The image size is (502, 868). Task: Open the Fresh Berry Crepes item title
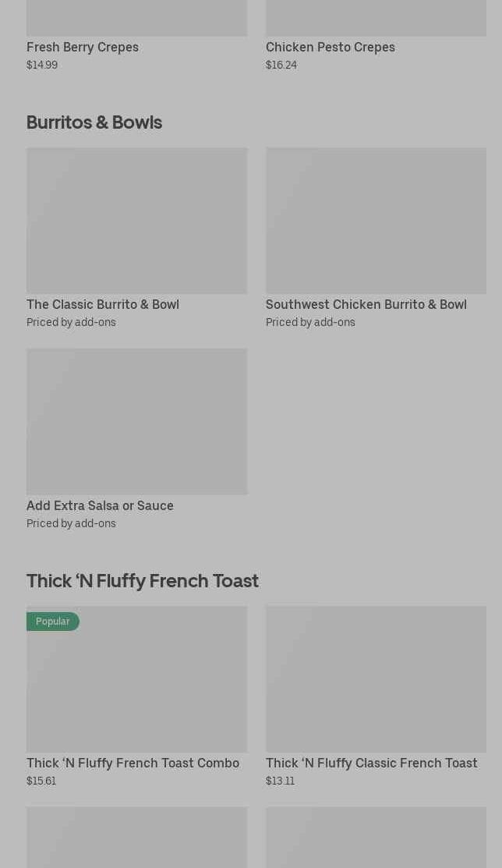[83, 47]
